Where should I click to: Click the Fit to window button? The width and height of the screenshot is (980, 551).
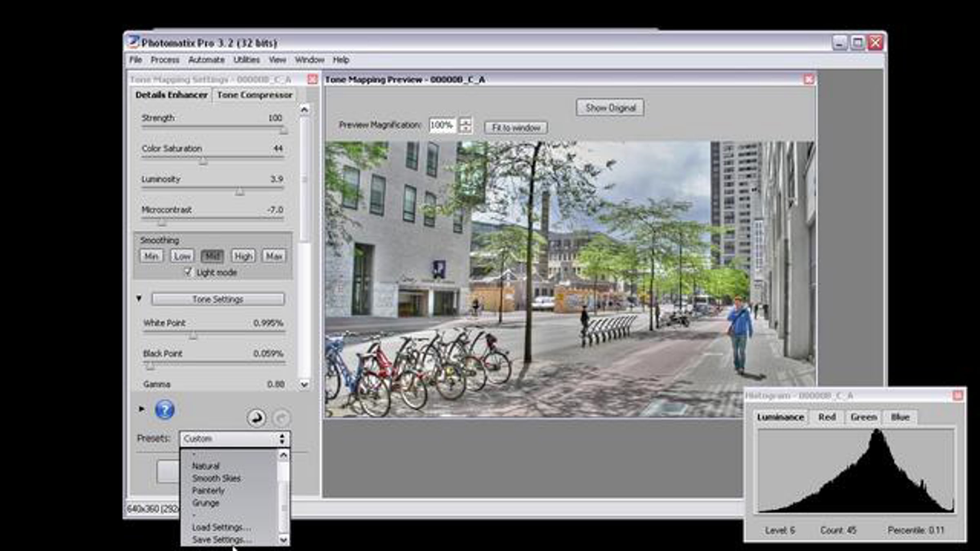point(516,128)
